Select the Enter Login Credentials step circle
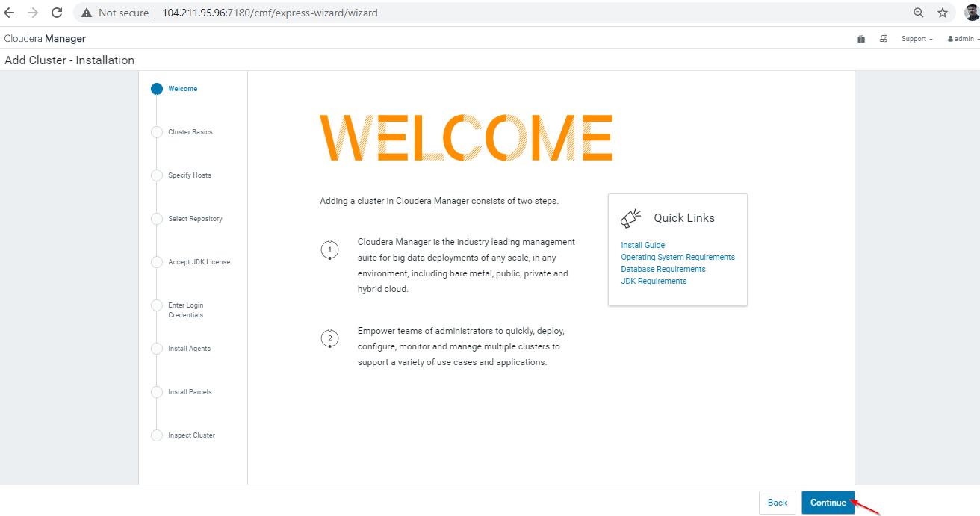The height and width of the screenshot is (516, 980). pyautogui.click(x=157, y=305)
